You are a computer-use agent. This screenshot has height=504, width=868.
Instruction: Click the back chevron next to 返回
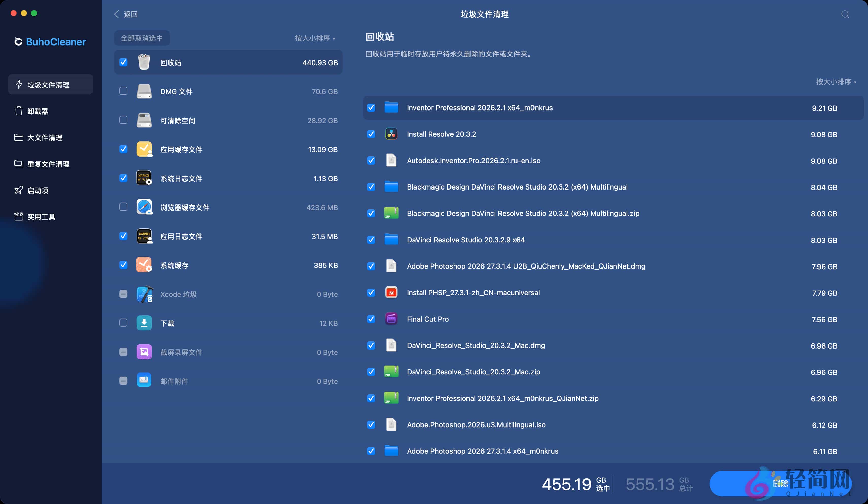[117, 14]
